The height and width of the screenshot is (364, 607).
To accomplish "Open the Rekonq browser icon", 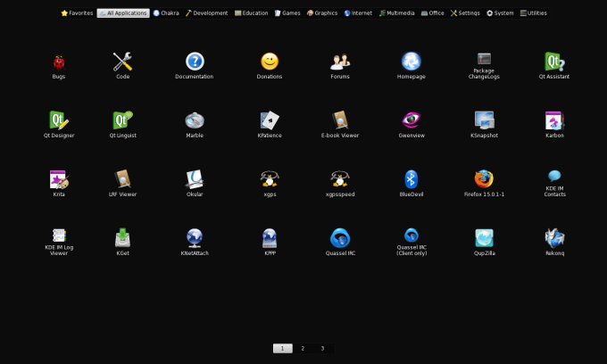I will click(x=554, y=238).
